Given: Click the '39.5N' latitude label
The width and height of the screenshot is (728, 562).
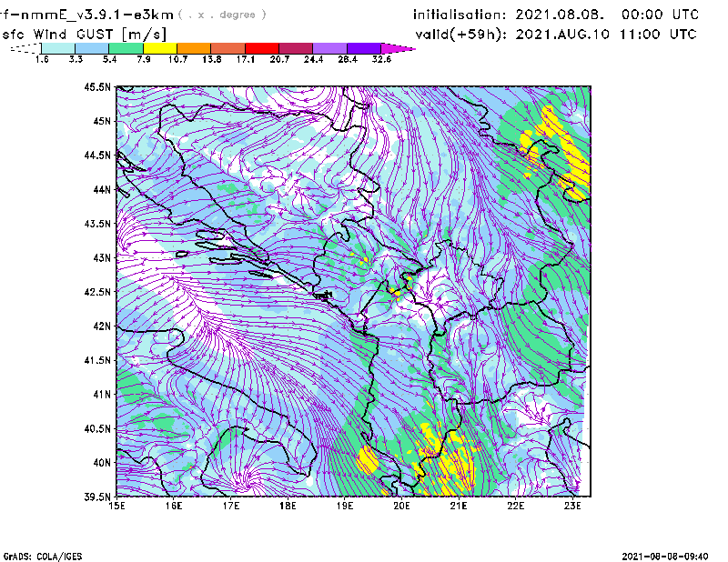Looking at the screenshot, I should coord(97,497).
